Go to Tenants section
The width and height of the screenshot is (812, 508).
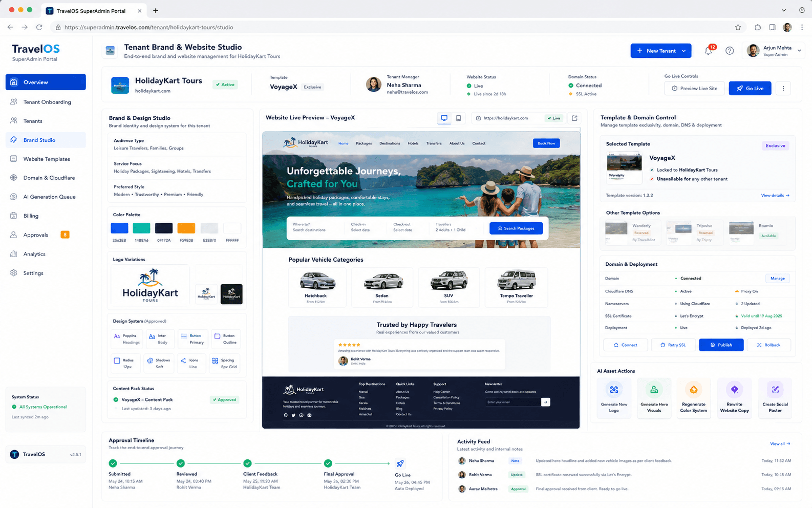tap(46, 121)
